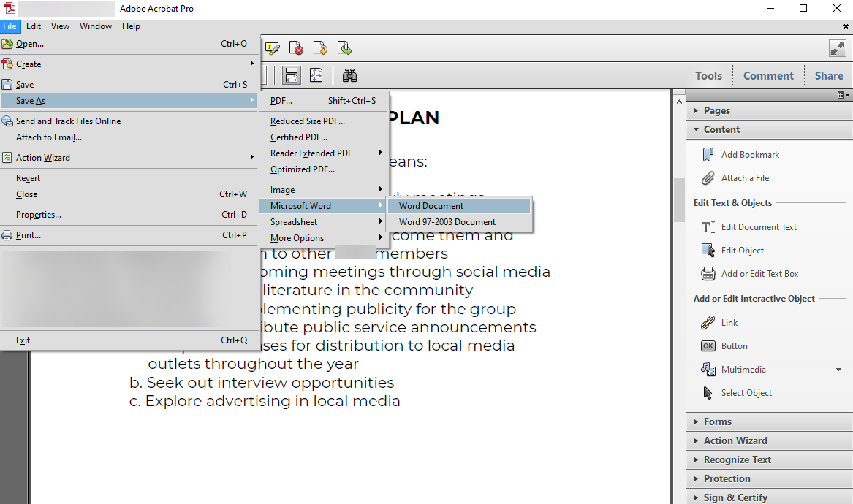This screenshot has width=853, height=504.
Task: Expand the Protection section
Action: point(727,478)
